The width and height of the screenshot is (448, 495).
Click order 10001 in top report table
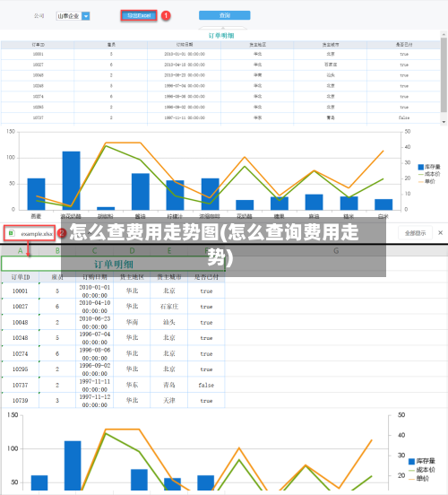pyautogui.click(x=39, y=54)
